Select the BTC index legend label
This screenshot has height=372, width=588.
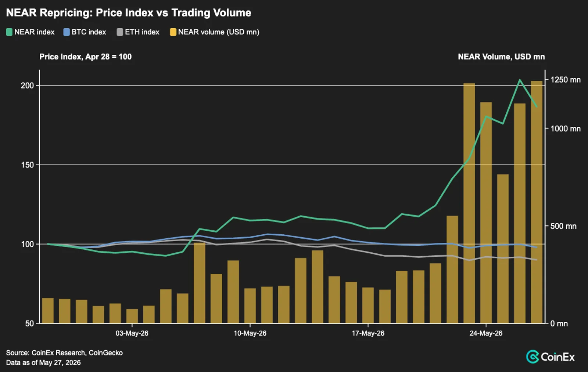89,32
